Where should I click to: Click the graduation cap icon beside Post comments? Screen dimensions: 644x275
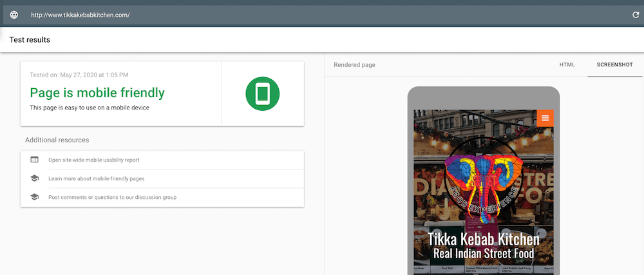pos(35,197)
